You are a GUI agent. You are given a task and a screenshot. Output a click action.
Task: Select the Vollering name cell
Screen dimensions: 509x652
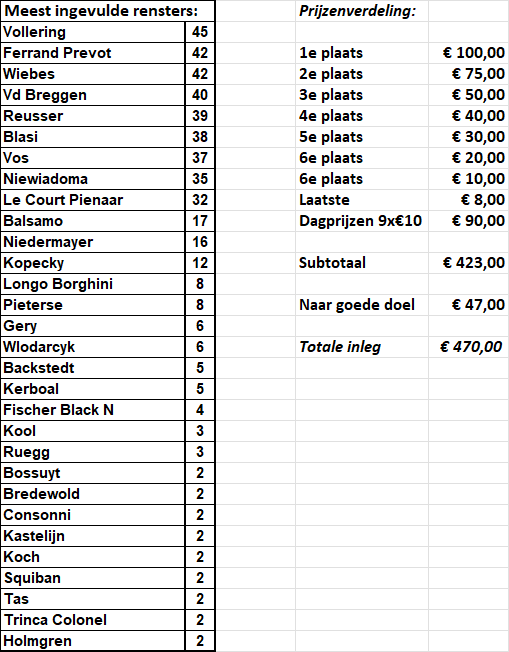(93, 32)
